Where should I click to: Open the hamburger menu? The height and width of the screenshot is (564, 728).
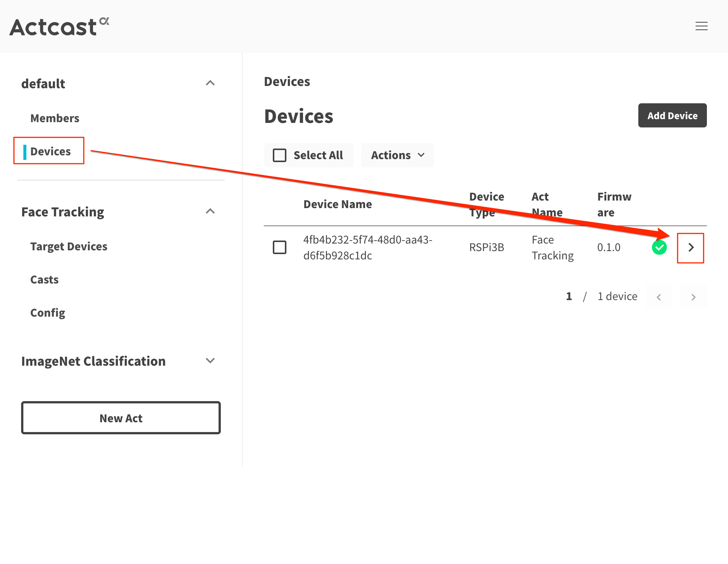click(x=702, y=26)
